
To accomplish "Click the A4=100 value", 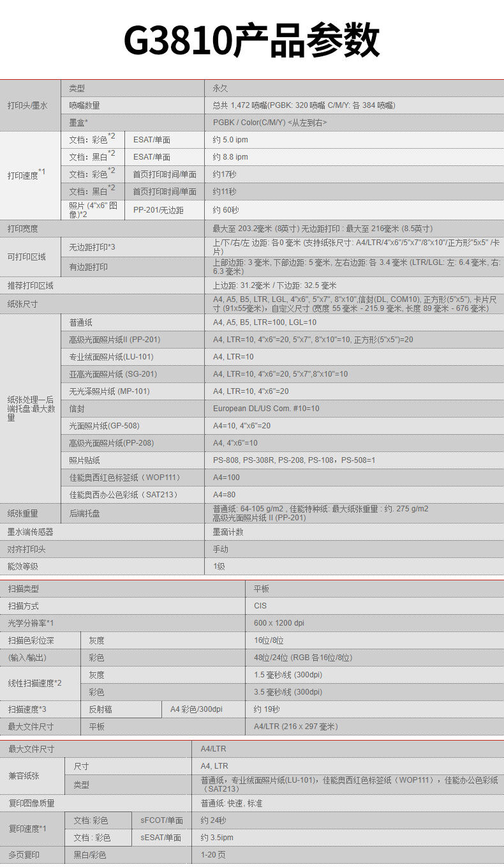I will [x=226, y=478].
